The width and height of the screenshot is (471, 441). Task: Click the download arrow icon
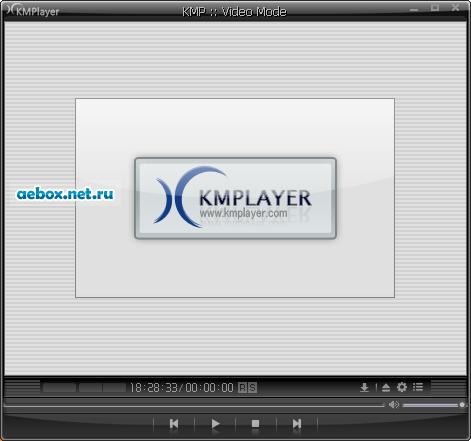364,387
